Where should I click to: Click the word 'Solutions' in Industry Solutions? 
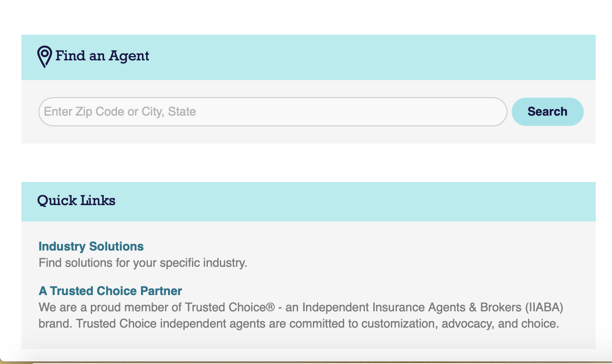116,246
